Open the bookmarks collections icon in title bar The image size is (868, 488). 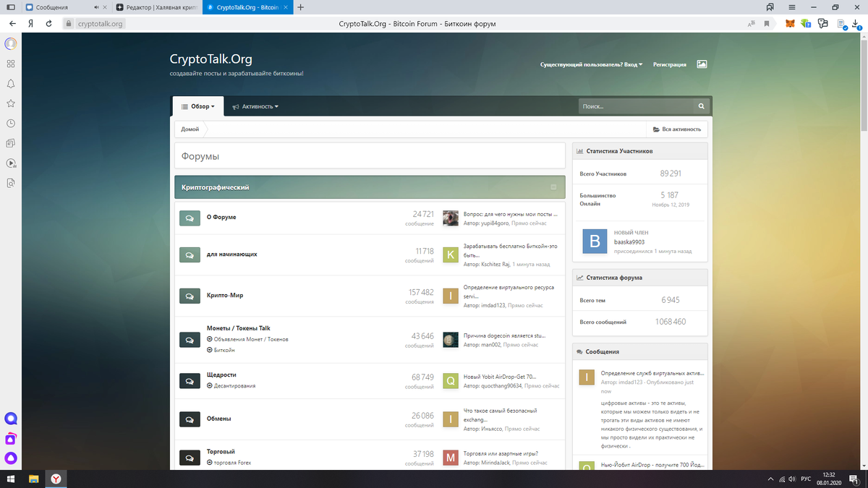pyautogui.click(x=771, y=7)
